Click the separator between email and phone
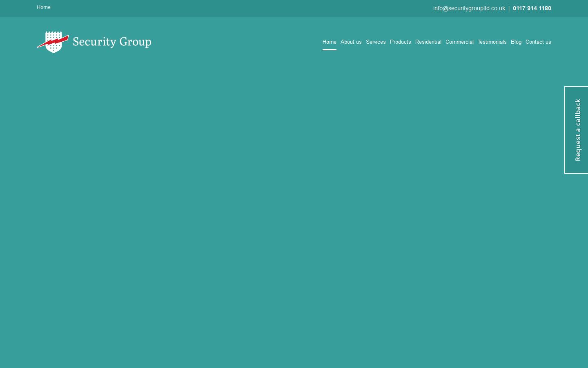 pyautogui.click(x=509, y=8)
